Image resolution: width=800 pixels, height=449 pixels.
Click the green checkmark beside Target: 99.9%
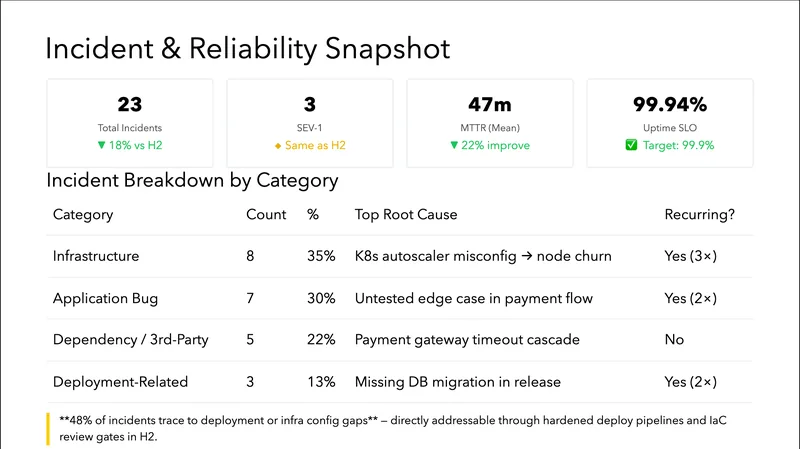tap(631, 146)
